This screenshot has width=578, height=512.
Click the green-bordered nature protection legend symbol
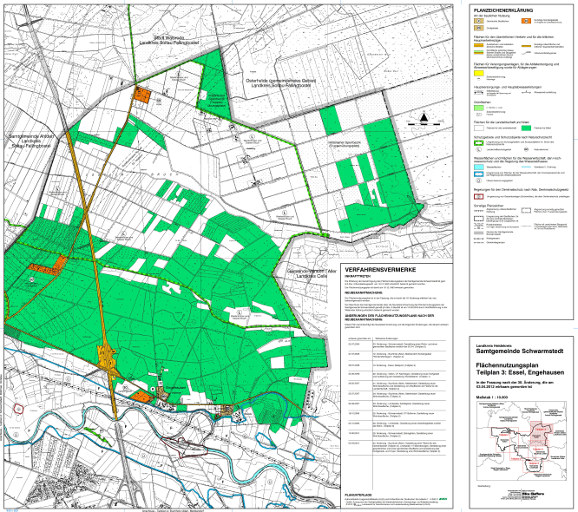coord(478,142)
